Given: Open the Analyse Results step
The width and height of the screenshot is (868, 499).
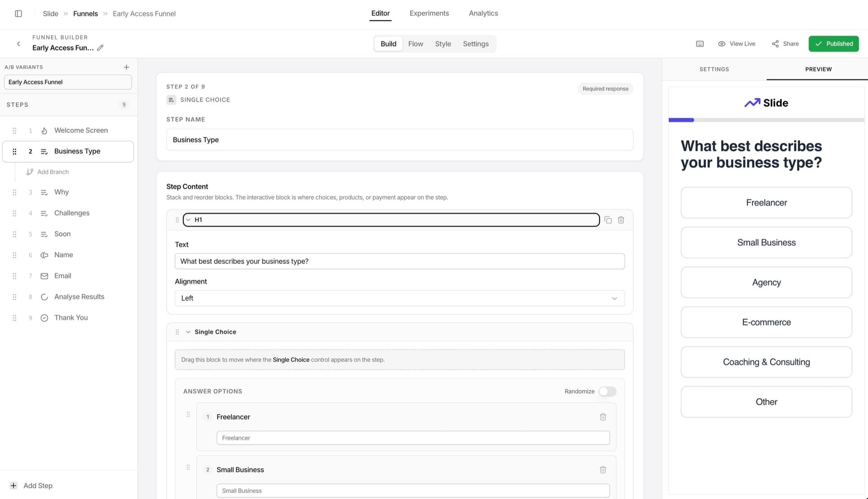Looking at the screenshot, I should click(68, 297).
